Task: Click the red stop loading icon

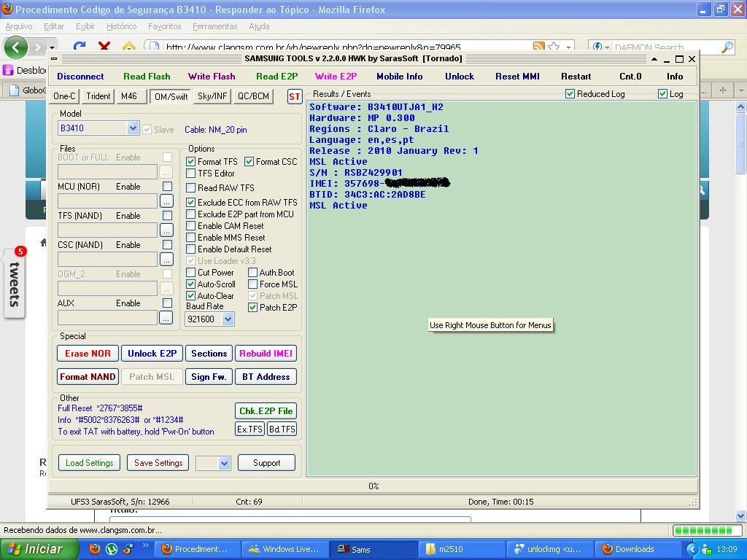Action: pos(104,46)
